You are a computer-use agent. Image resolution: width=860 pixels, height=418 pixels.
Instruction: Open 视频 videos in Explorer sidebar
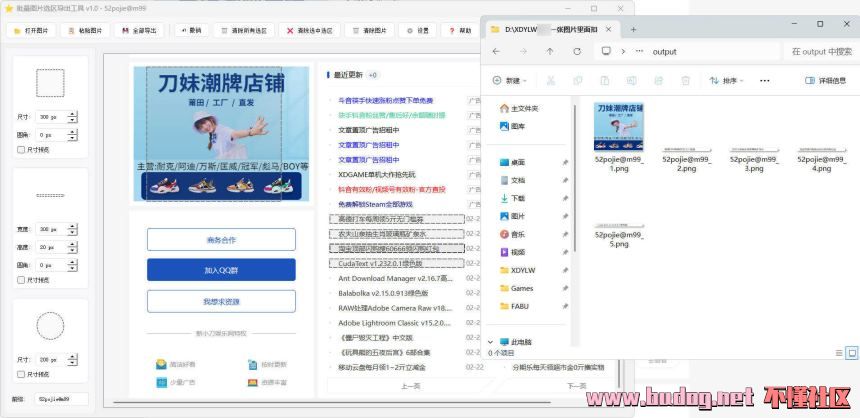(513, 252)
